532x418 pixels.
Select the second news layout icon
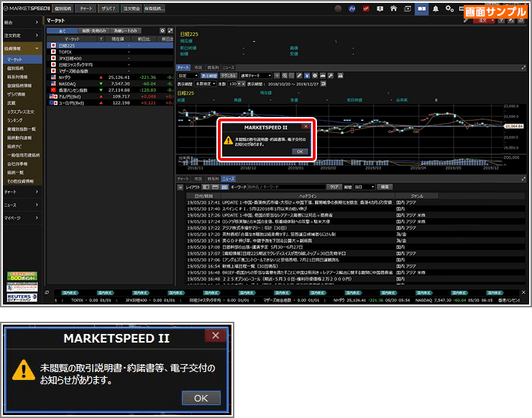[x=215, y=187]
